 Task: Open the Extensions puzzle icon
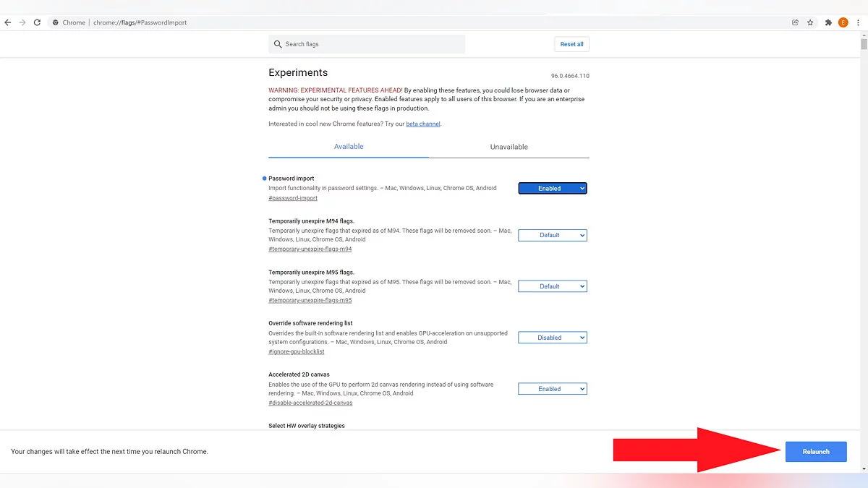829,22
